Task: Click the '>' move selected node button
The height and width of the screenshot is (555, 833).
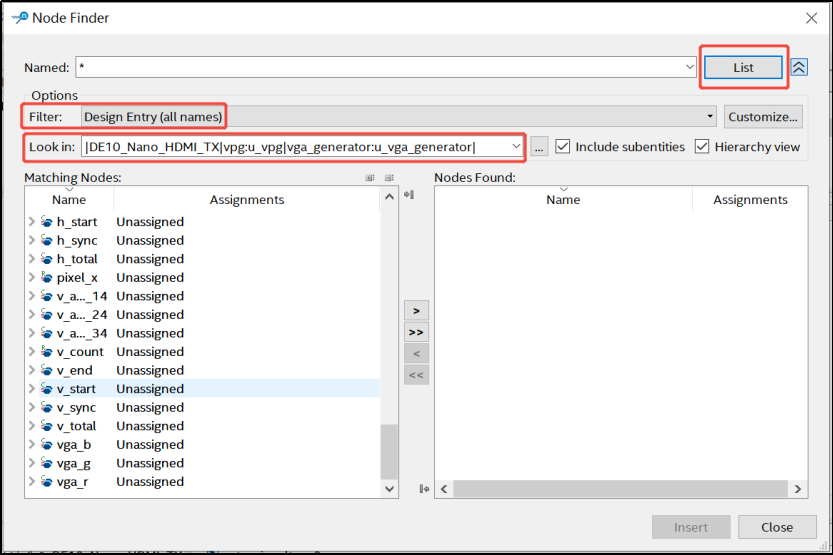Action: tap(416, 311)
